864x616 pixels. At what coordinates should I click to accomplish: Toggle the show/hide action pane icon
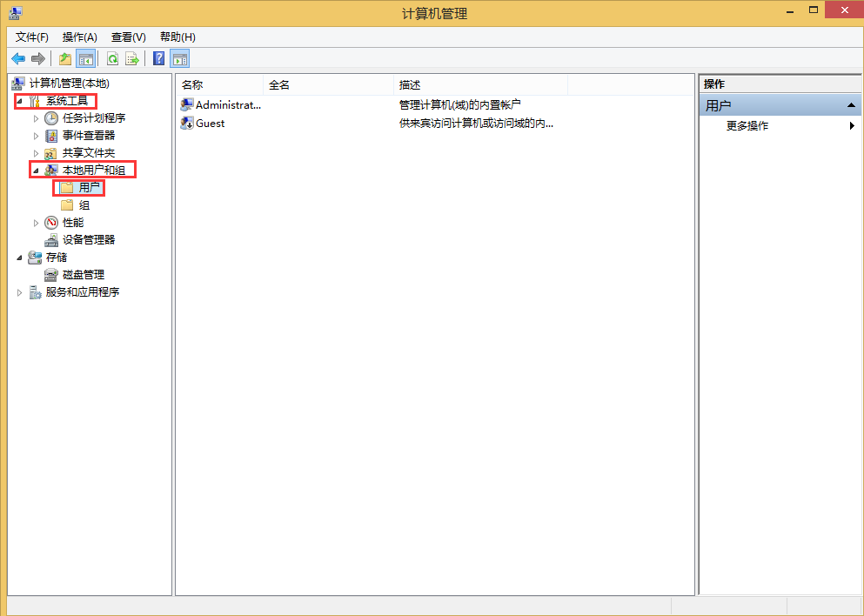(x=179, y=58)
